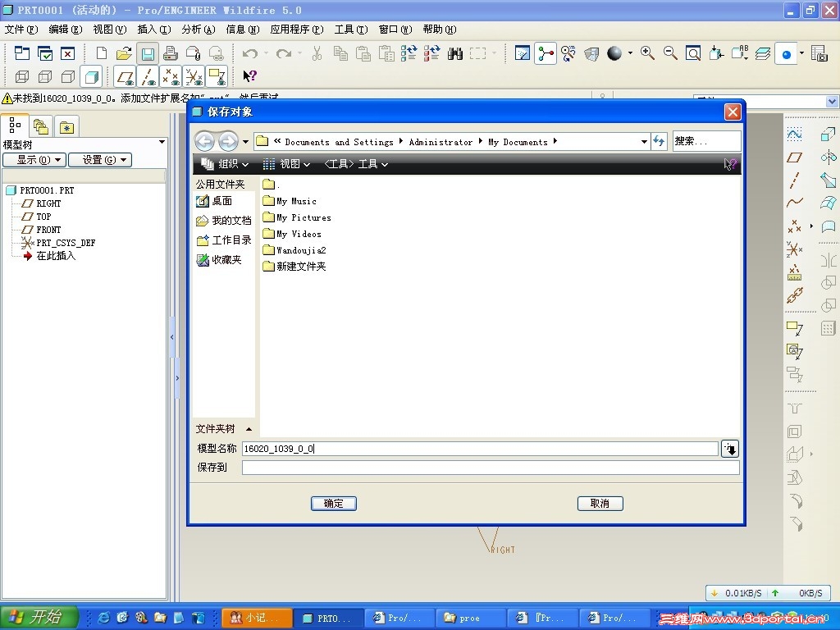Click the 确定 button
The width and height of the screenshot is (840, 630).
[333, 504]
